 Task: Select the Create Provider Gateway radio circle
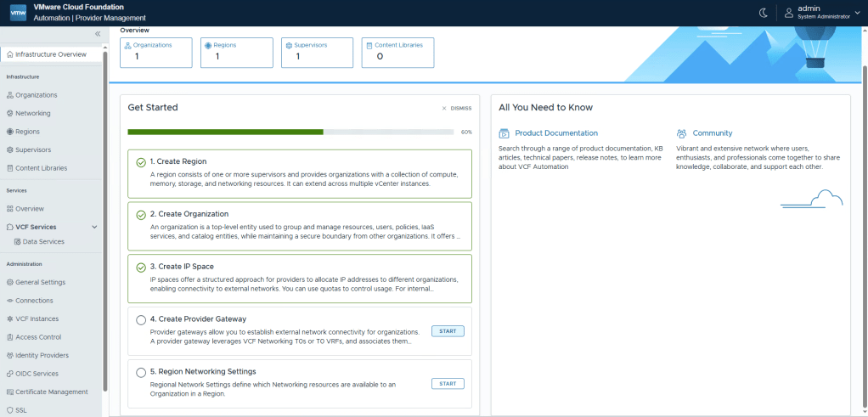141,320
